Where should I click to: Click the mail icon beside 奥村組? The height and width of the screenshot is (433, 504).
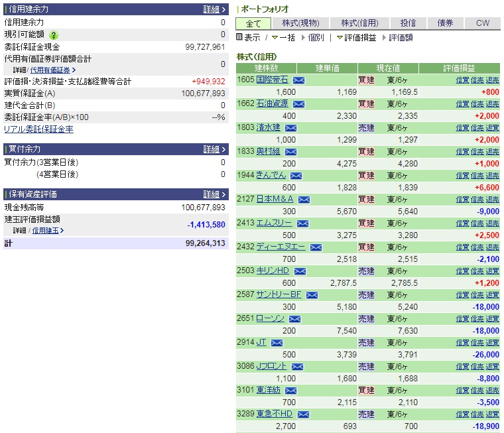(x=290, y=152)
